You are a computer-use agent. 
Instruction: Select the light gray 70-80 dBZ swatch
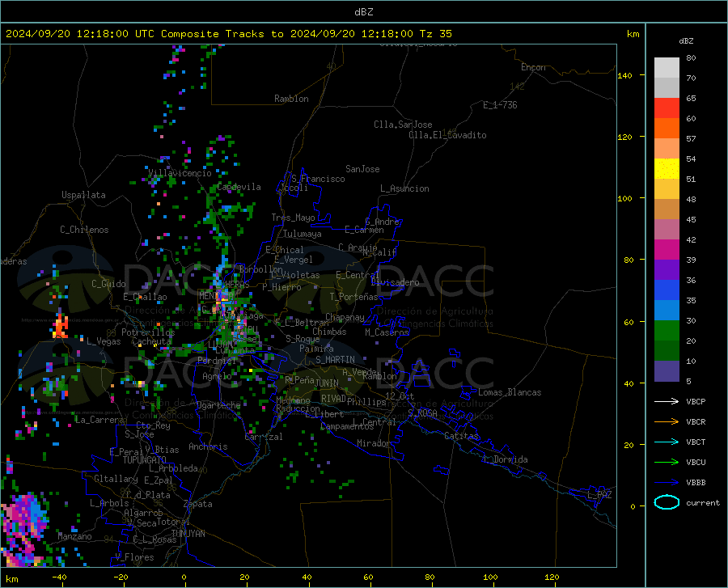(667, 68)
